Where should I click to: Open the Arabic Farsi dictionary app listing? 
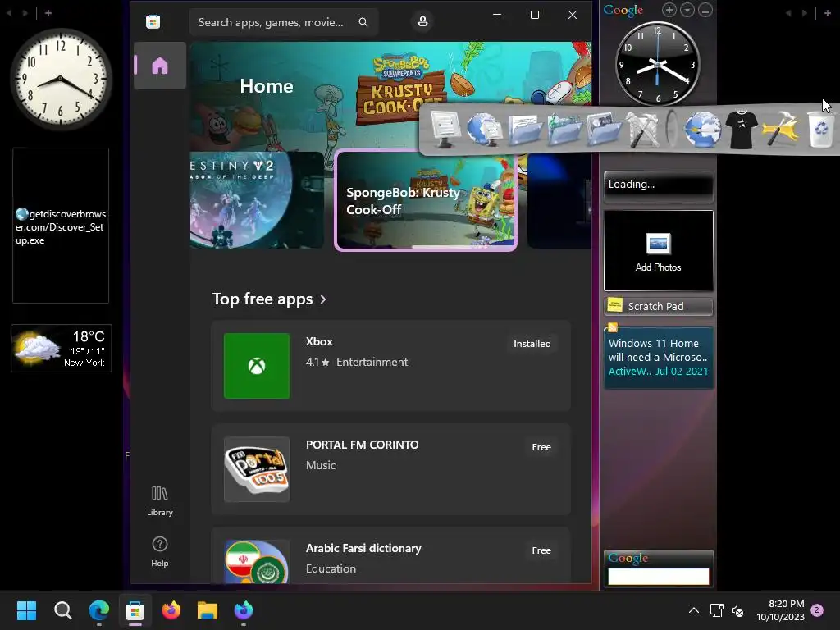390,555
